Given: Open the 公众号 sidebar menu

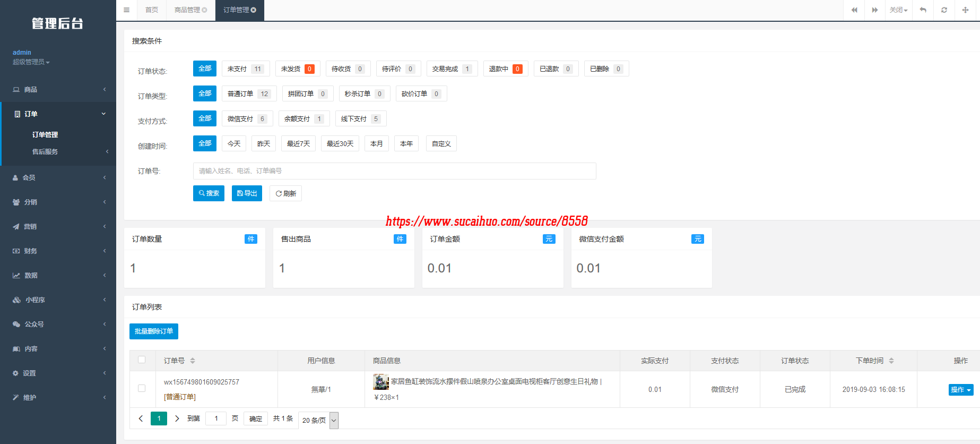Looking at the screenshot, I should point(58,324).
